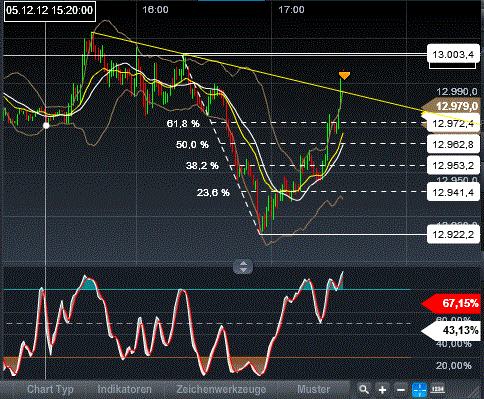
Task: Click the 61,8 % Fibonacci level label
Action: click(183, 124)
